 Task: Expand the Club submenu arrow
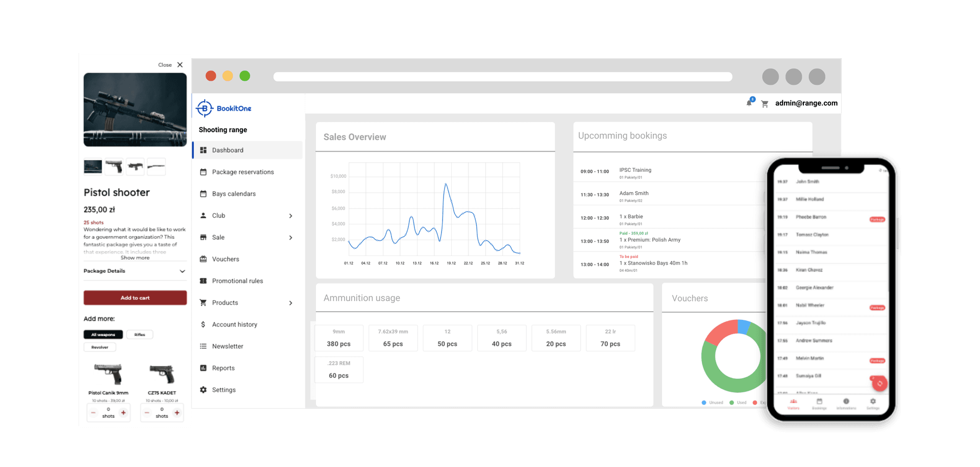click(x=290, y=216)
